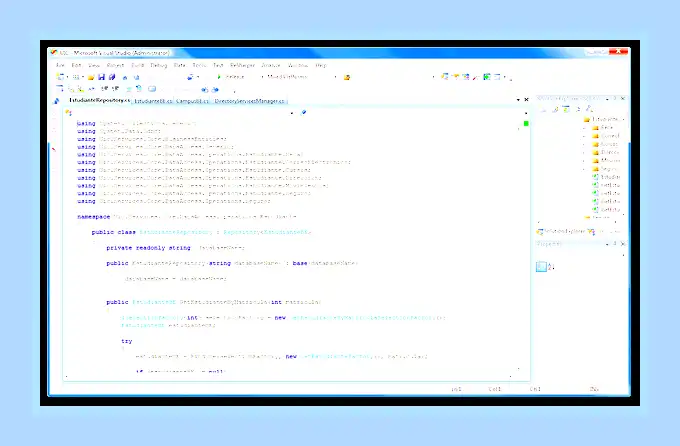Click the Solution Explorer Refresh icon
The height and width of the screenshot is (446, 680).
point(566,109)
